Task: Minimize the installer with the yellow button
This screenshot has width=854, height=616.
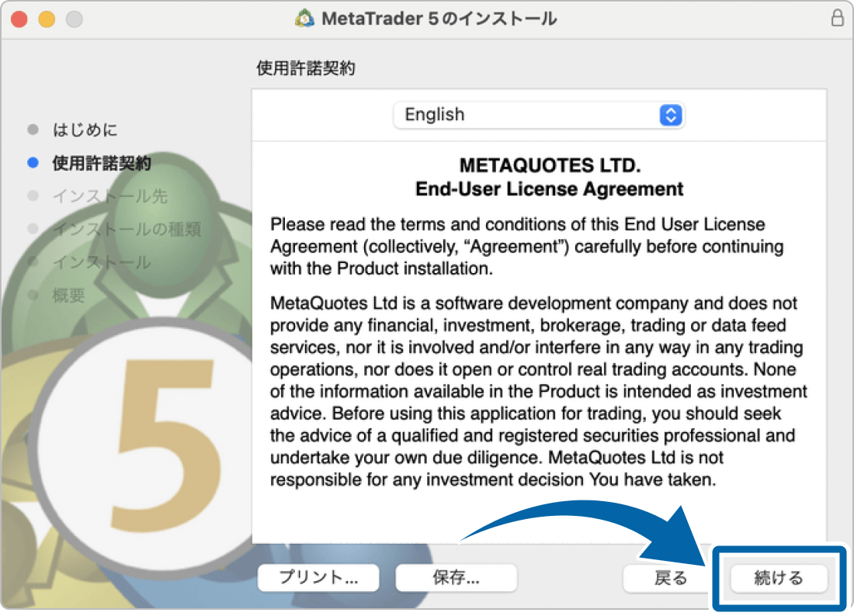Action: point(47,19)
